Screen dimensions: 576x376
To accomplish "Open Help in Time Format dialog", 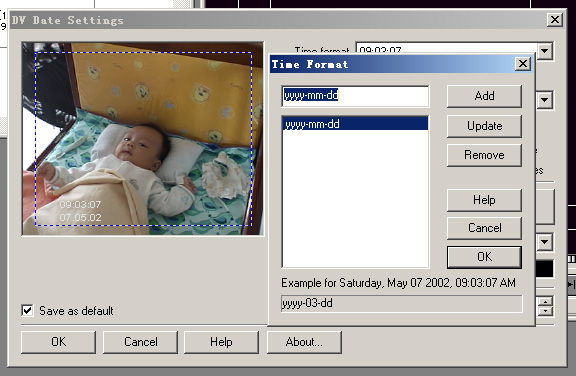I will (x=484, y=200).
